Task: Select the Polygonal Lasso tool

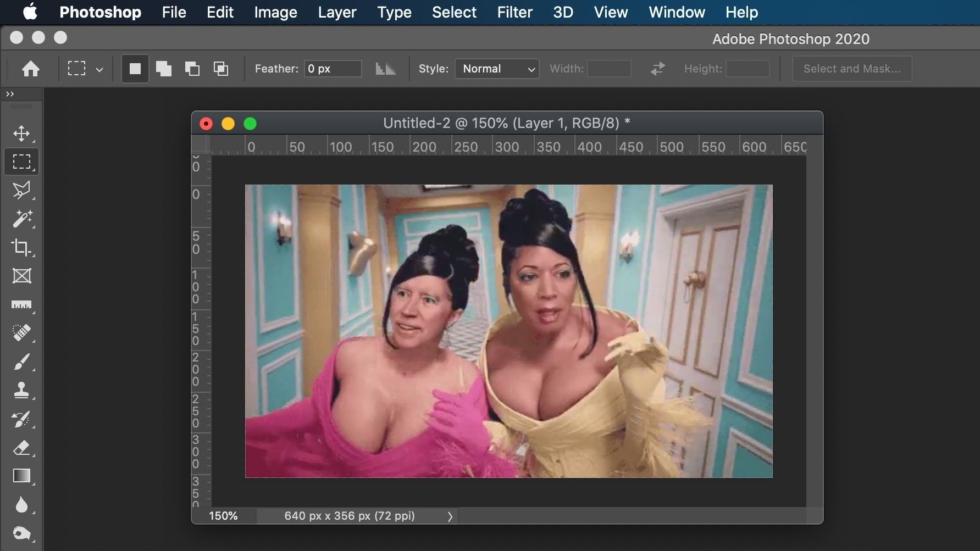Action: click(21, 190)
